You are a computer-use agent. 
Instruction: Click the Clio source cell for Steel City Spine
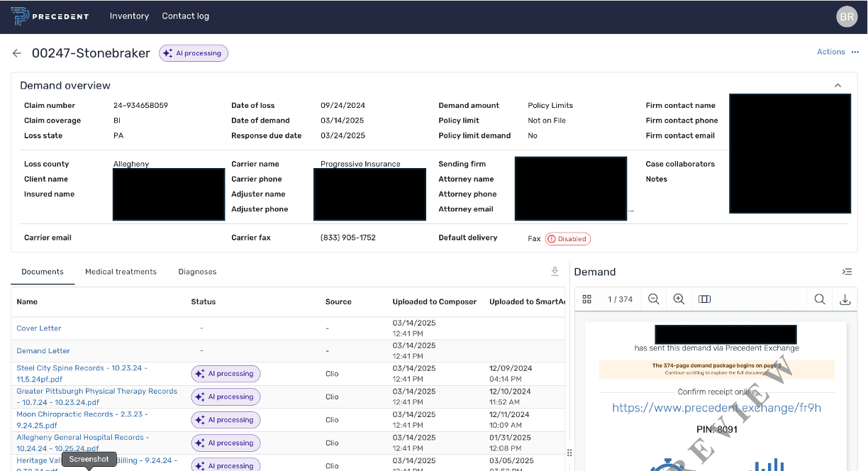pos(332,374)
